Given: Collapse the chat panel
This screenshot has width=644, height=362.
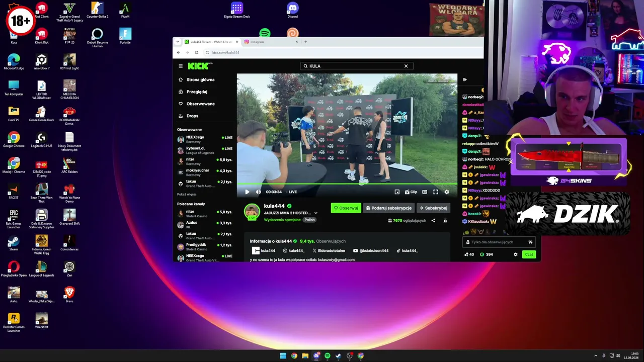Looking at the screenshot, I should [465, 79].
